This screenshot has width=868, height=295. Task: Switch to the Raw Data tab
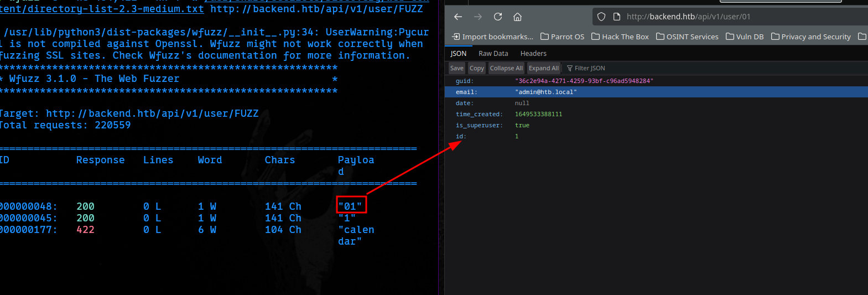[x=493, y=54]
